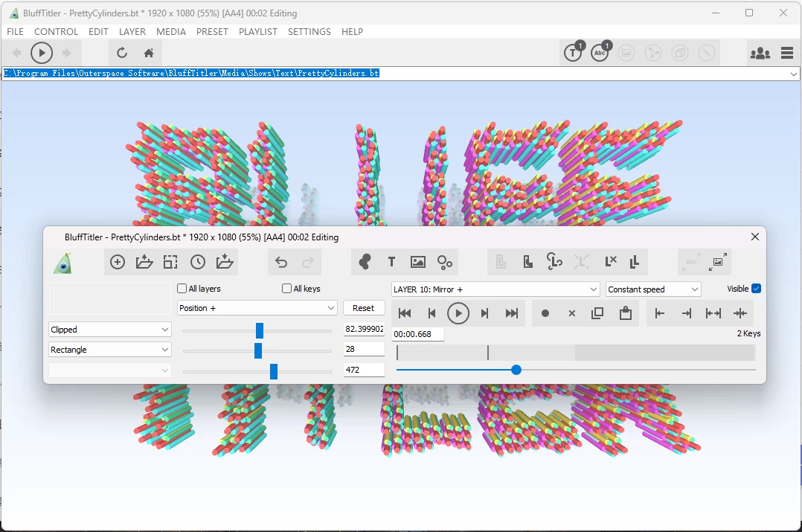Select the Text layer tool

pos(391,262)
